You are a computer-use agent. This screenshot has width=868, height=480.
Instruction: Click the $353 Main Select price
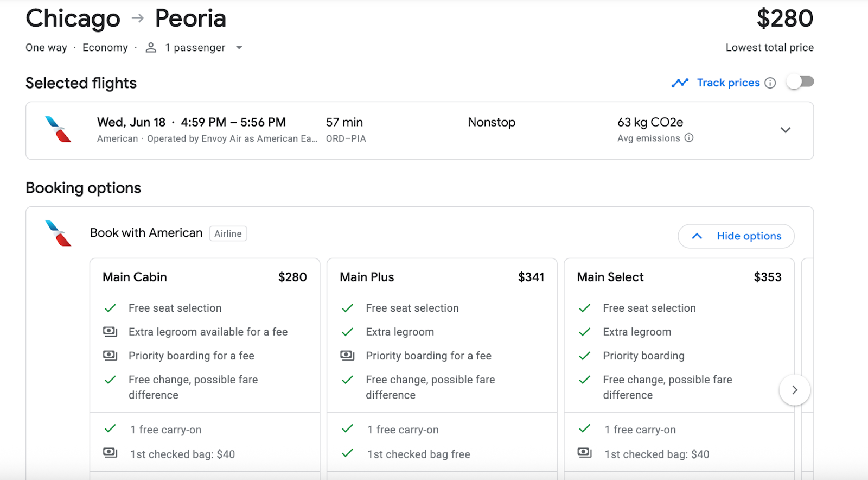(768, 277)
